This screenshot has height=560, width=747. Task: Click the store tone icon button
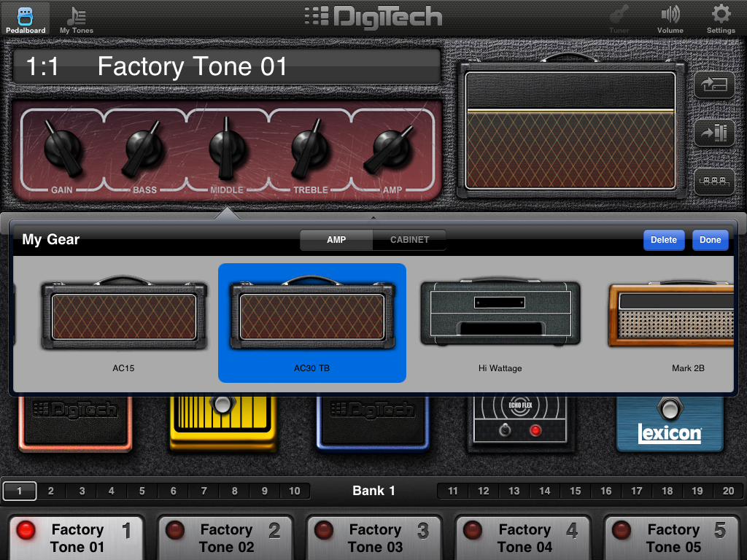[x=714, y=85]
